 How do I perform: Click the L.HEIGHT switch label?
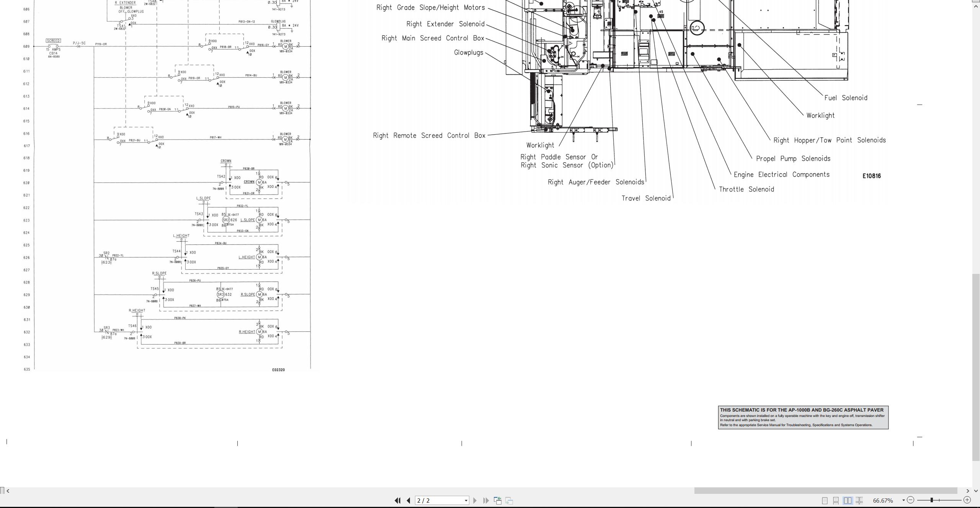tap(181, 236)
